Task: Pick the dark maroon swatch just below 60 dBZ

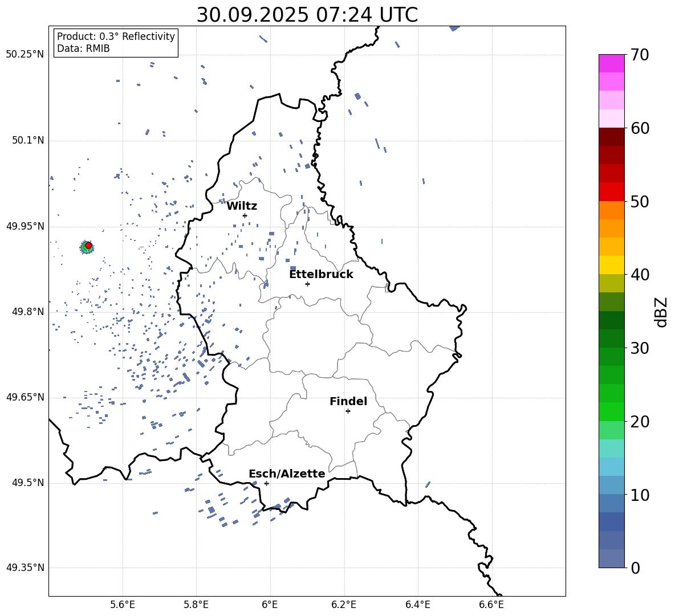Action: [611, 137]
